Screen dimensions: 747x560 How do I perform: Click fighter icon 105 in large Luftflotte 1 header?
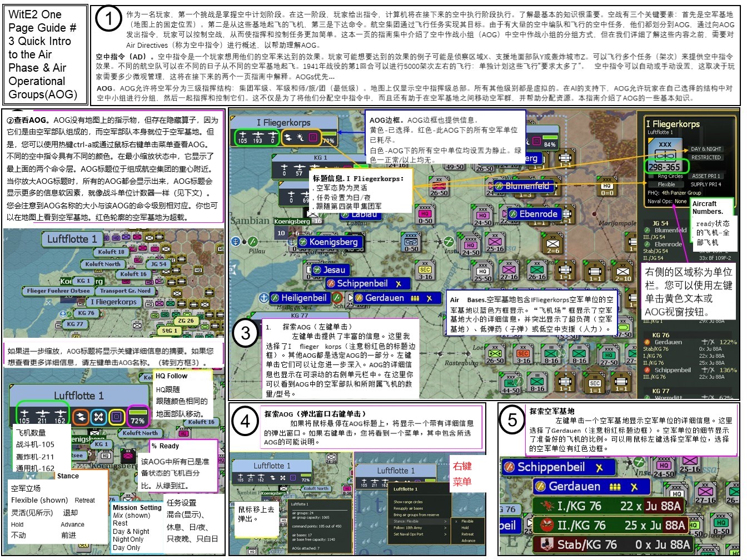coord(24,416)
